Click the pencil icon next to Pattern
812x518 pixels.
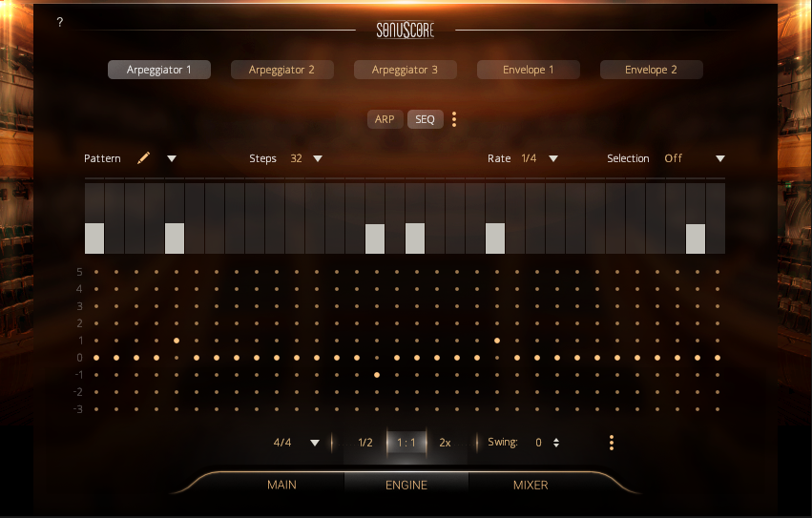pos(144,158)
